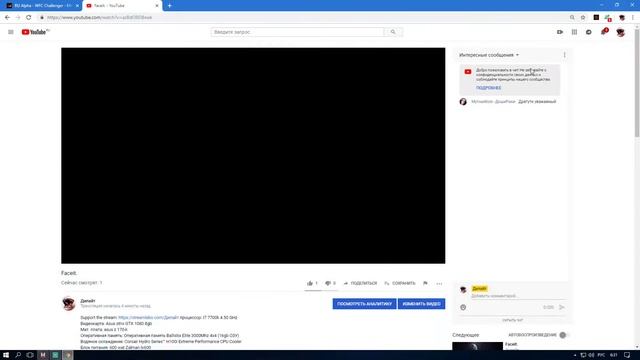Screen dimensions: 640x360
Task: Open the volume icon in system tray
Action: click(x=591, y=355)
